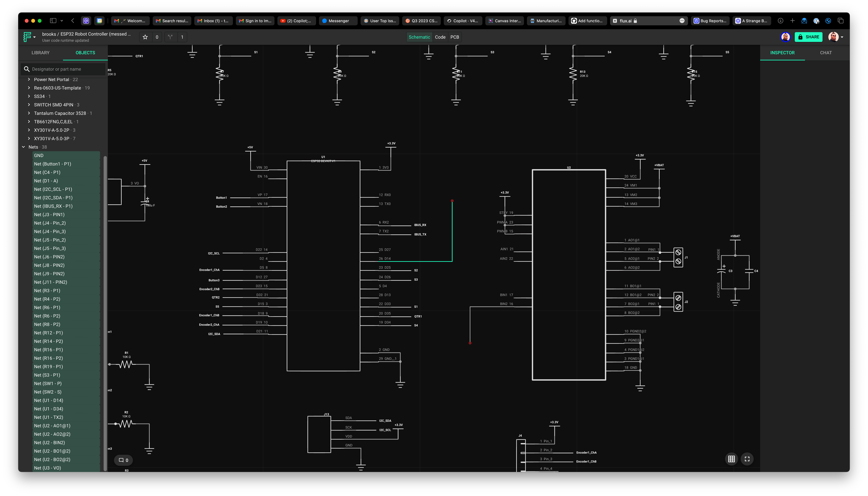Screen dimensions: 868x496
Task: Open the account avatar dropdown
Action: click(836, 37)
